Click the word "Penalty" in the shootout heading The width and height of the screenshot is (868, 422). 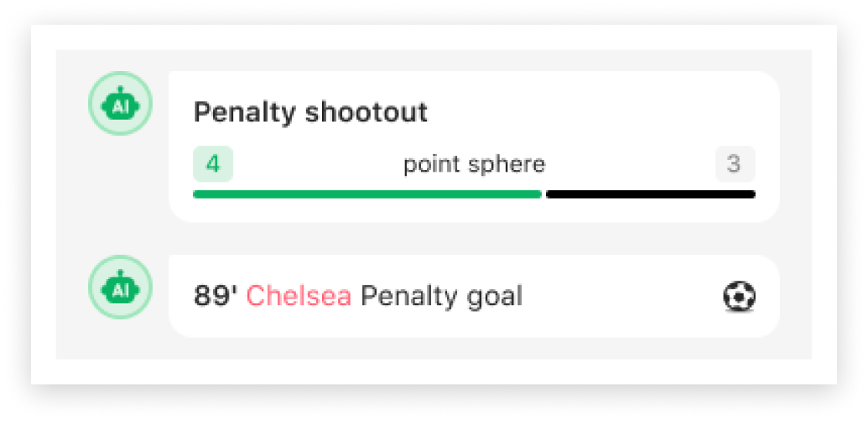tap(245, 113)
